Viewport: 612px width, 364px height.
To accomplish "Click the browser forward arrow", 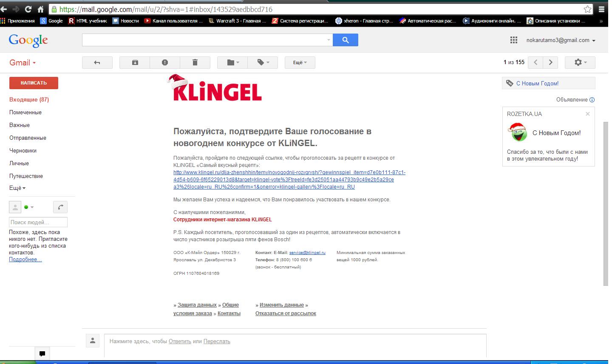I will pyautogui.click(x=17, y=9).
